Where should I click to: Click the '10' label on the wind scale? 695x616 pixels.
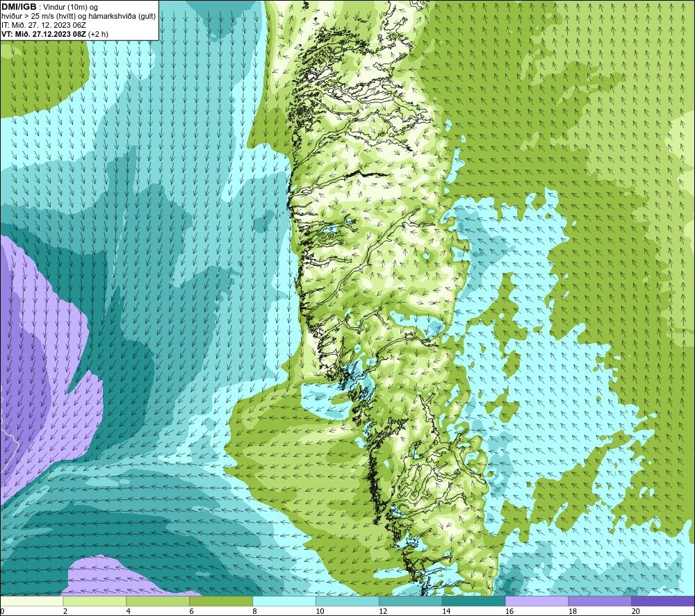[320, 611]
